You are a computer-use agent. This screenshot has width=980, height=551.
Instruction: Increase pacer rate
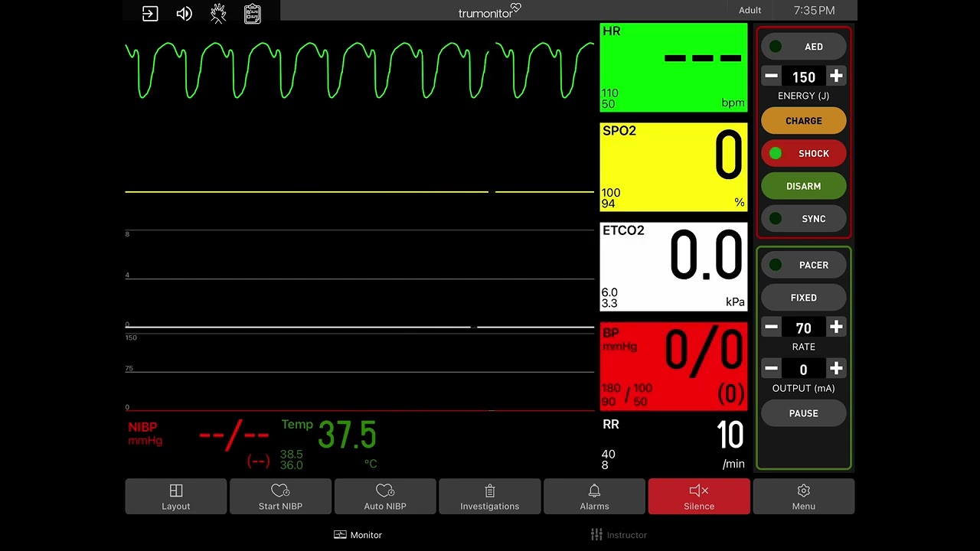(836, 328)
